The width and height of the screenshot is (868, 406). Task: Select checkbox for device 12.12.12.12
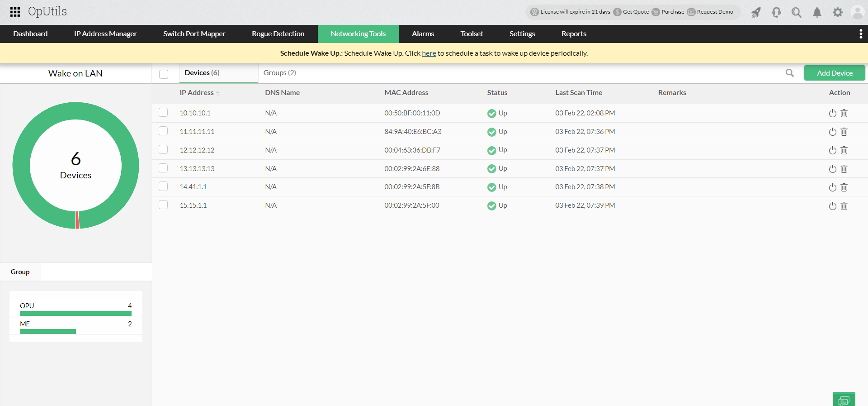[x=163, y=150]
